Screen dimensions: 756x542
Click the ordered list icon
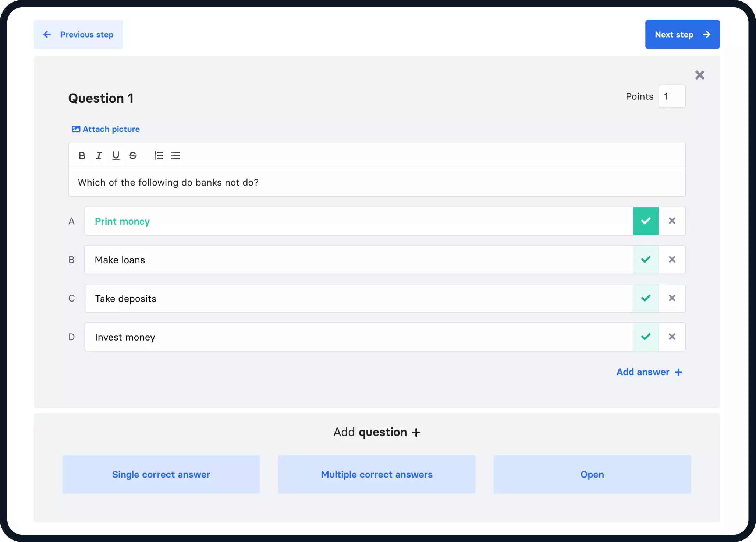click(x=158, y=155)
